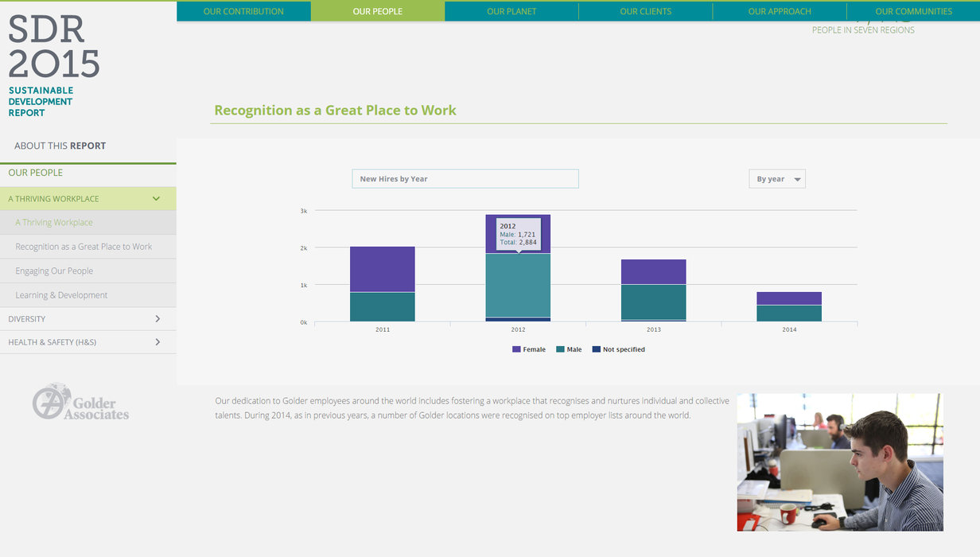Go to the Our Clients tab
This screenshot has height=557, width=980.
[x=645, y=11]
